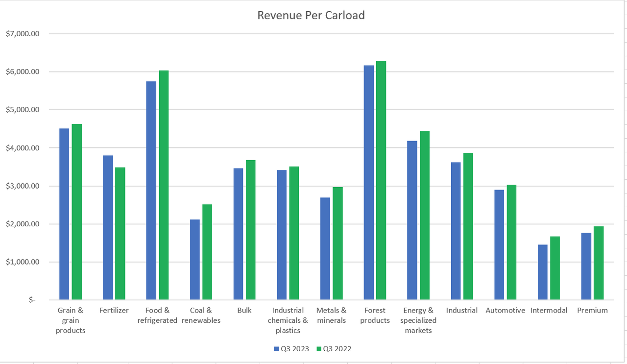The width and height of the screenshot is (627, 364).
Task: Click the Q3 2022 legend text label
Action: coord(337,349)
